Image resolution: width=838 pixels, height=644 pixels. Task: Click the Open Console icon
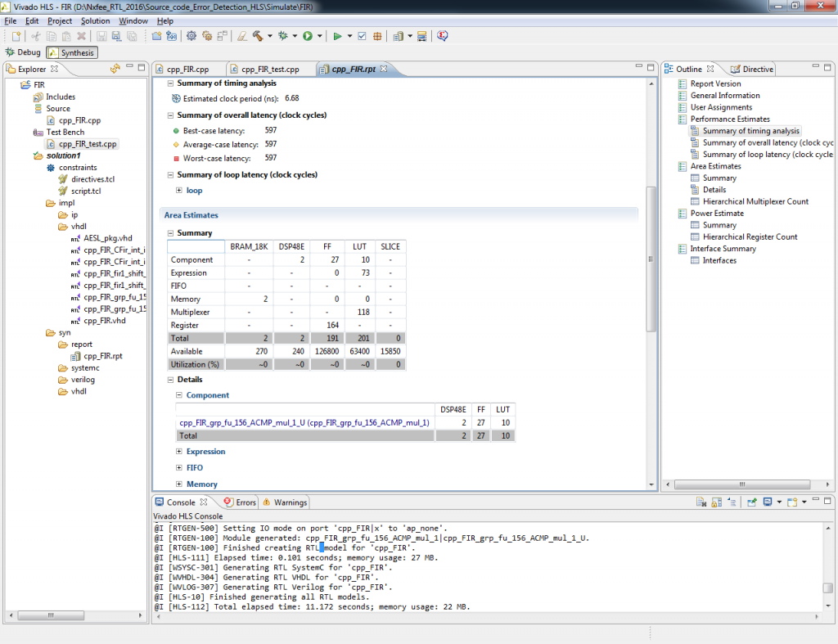click(x=792, y=502)
